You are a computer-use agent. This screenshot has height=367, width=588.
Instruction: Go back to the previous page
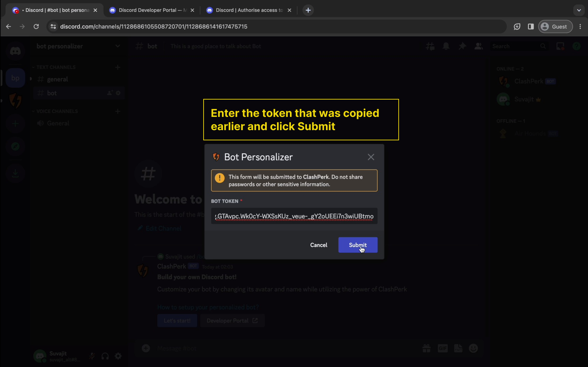click(8, 27)
